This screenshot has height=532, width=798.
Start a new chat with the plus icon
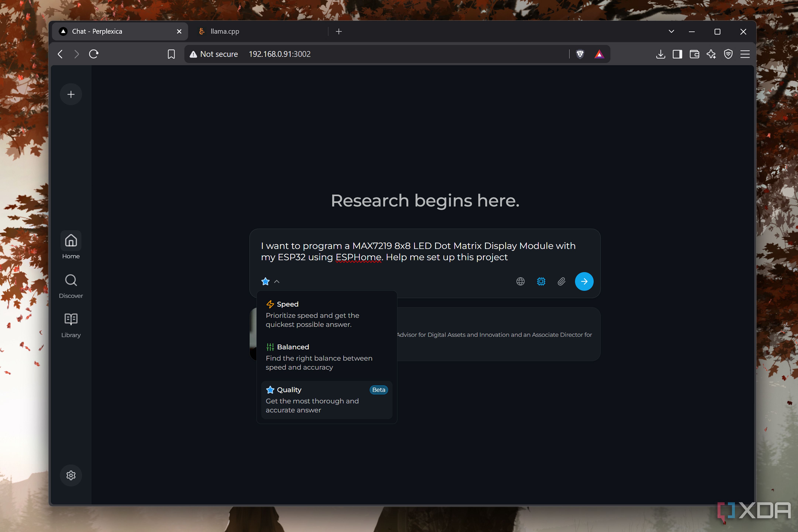pyautogui.click(x=71, y=94)
